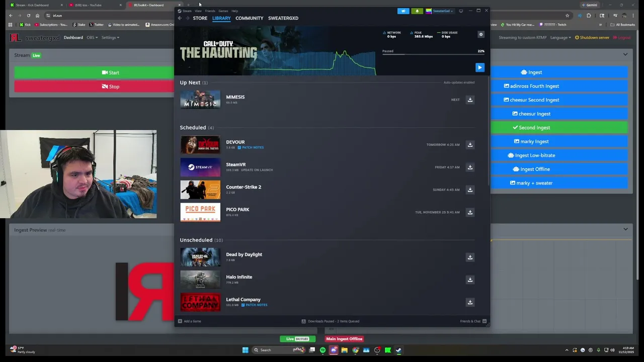Download PICO PARK update now

click(470, 212)
